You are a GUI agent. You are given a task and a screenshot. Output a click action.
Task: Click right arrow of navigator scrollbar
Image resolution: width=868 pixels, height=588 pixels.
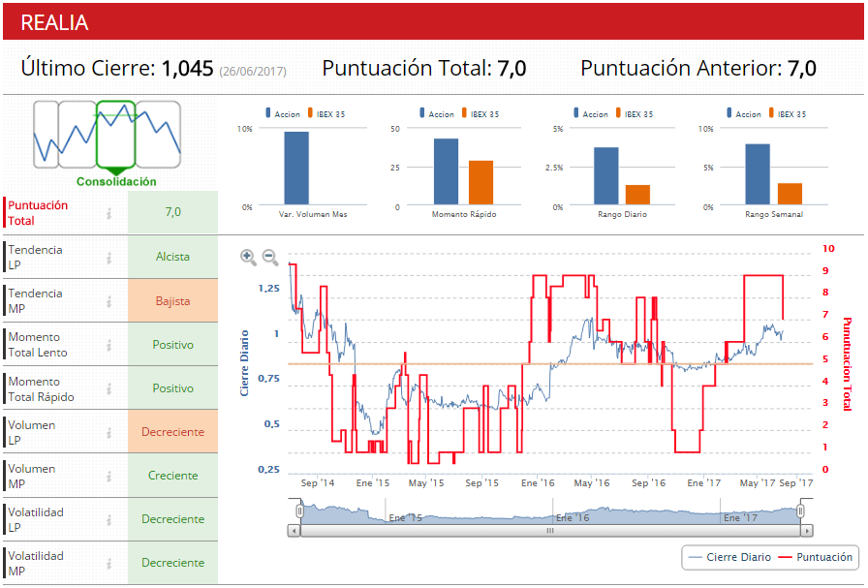pyautogui.click(x=807, y=531)
